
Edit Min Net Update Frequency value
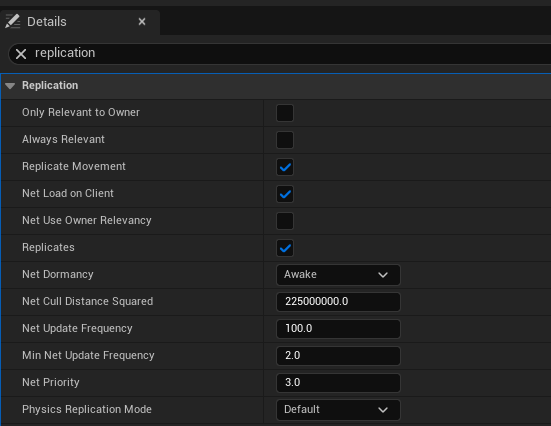338,356
